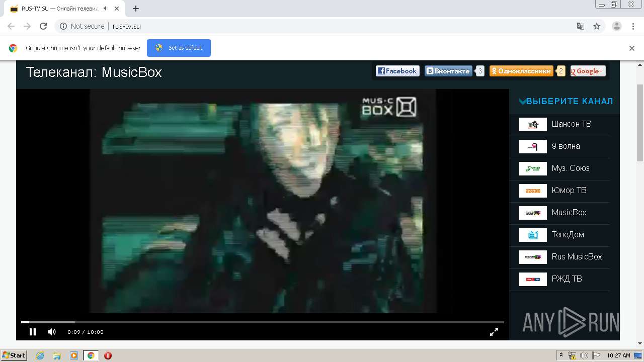Click the address bar URL rus-tv.su
Viewport: 644px width, 362px height.
[x=127, y=26]
